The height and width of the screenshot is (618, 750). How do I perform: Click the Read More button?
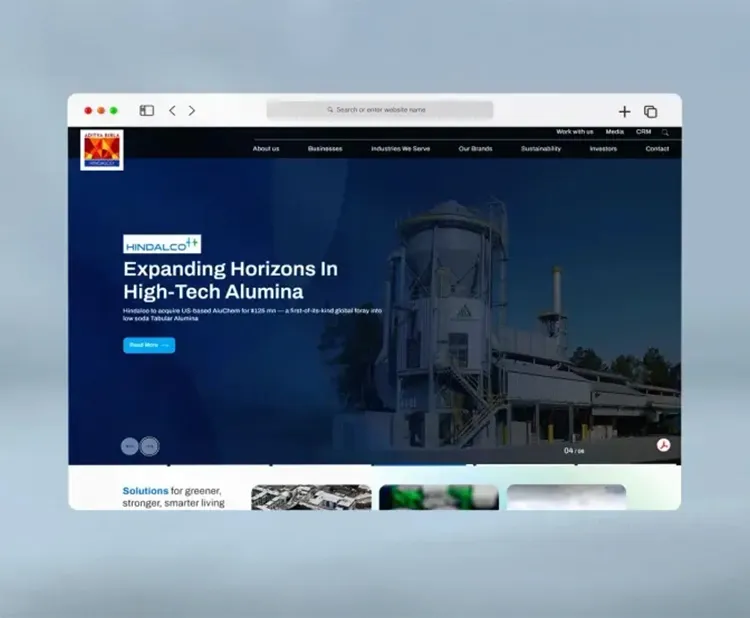tap(149, 345)
